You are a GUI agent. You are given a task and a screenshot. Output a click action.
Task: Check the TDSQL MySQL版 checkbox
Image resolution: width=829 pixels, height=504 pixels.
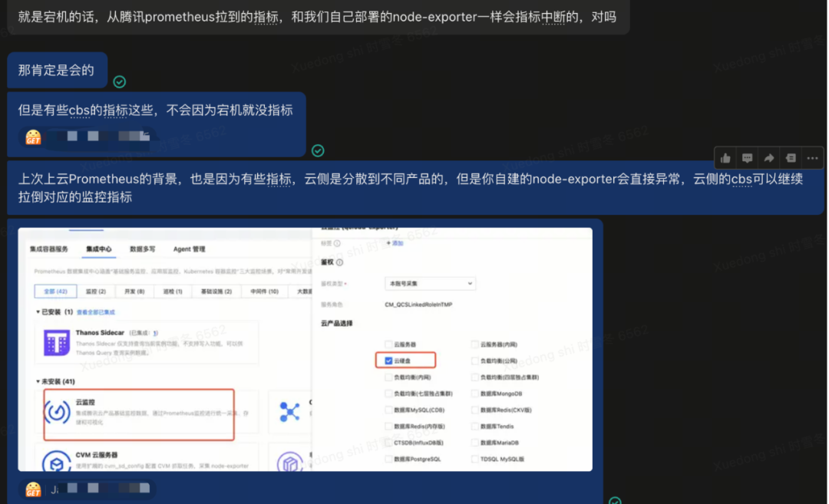[475, 459]
